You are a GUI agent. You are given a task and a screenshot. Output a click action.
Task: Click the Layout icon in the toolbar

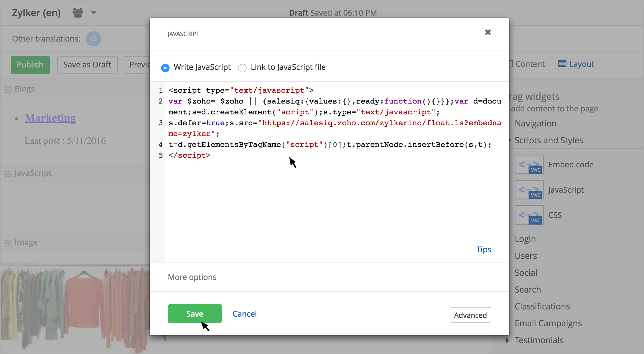coord(562,64)
